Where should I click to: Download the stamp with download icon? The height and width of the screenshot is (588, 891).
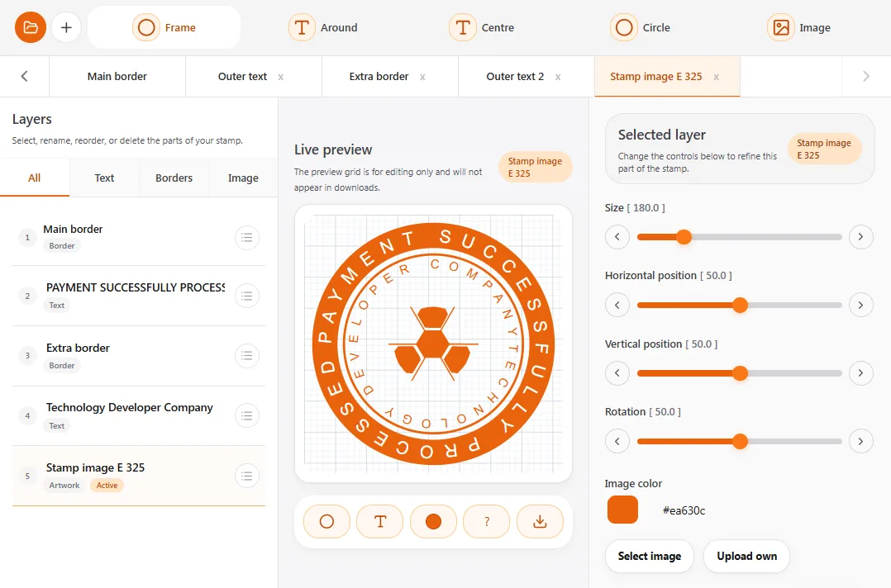(541, 521)
